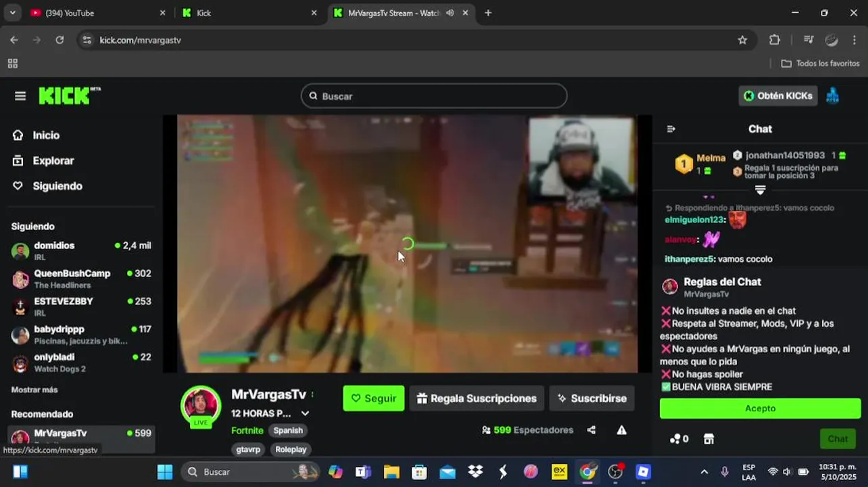Click the Buscar search field on Kick

(x=434, y=96)
